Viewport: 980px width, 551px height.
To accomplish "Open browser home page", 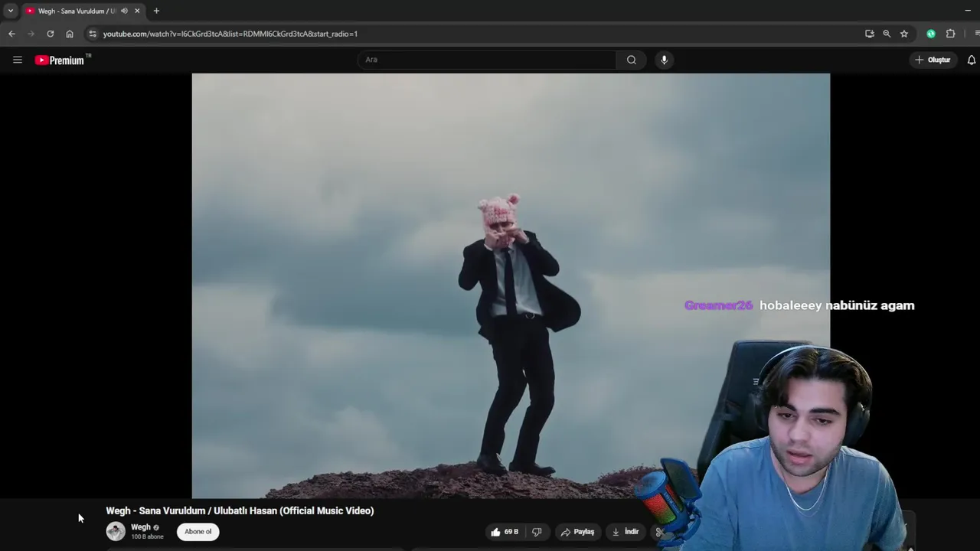I will point(70,34).
